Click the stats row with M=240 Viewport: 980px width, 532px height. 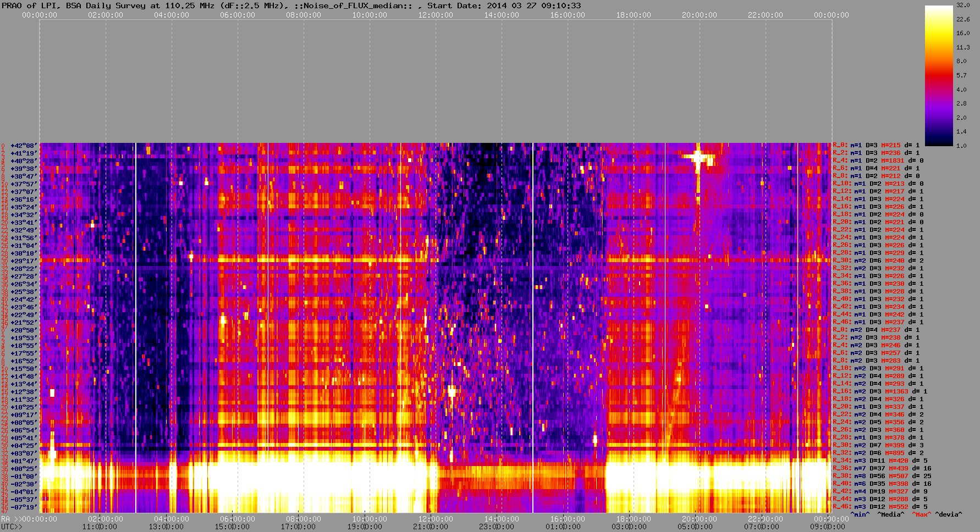point(878,261)
